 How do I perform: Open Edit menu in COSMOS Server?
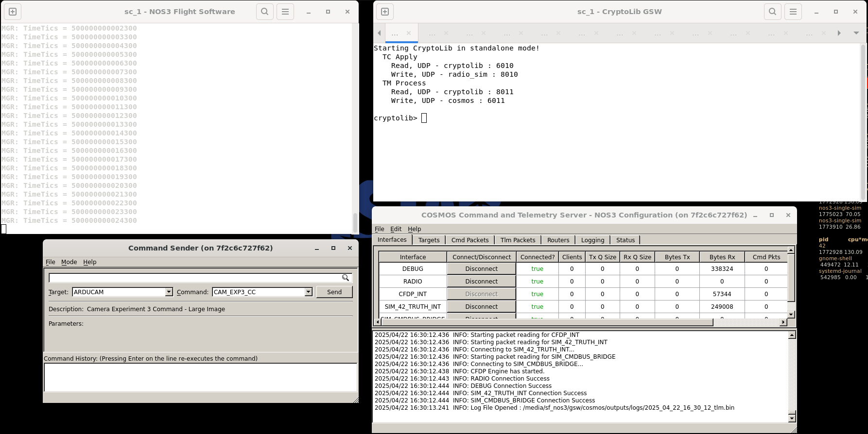[396, 229]
